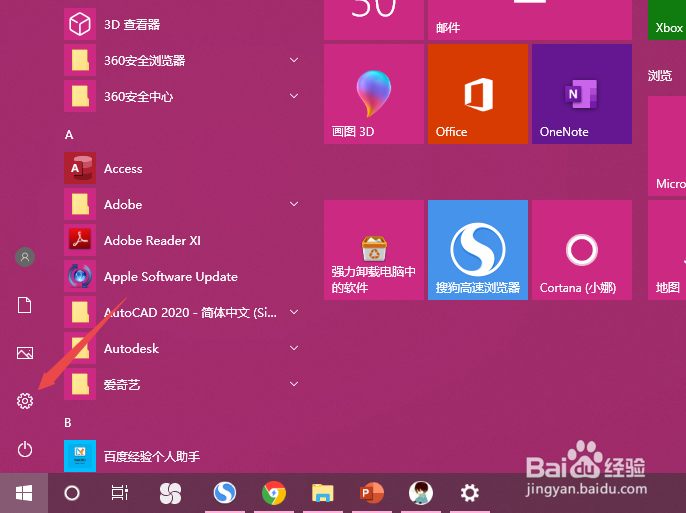Click the user account avatar icon

25,257
